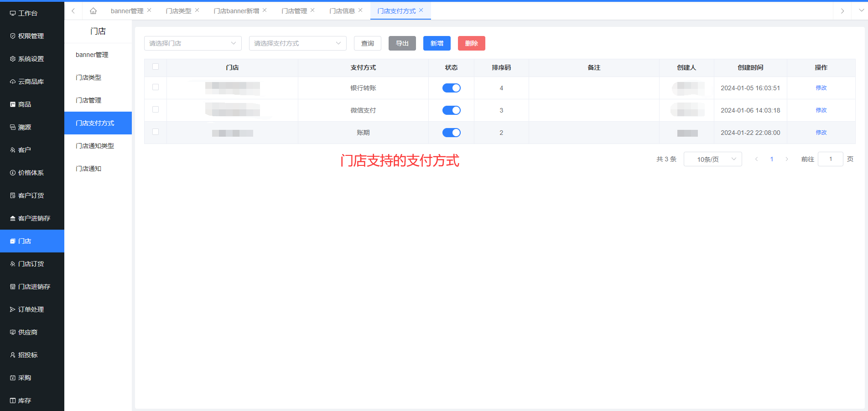This screenshot has height=411, width=868.
Task: Open 溯源 sidebar menu
Action: pyautogui.click(x=32, y=127)
